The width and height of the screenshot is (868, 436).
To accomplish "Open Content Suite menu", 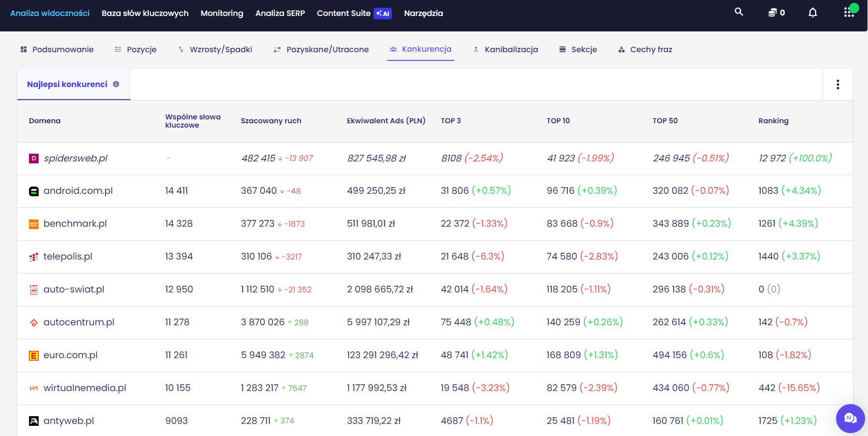I will coord(344,13).
